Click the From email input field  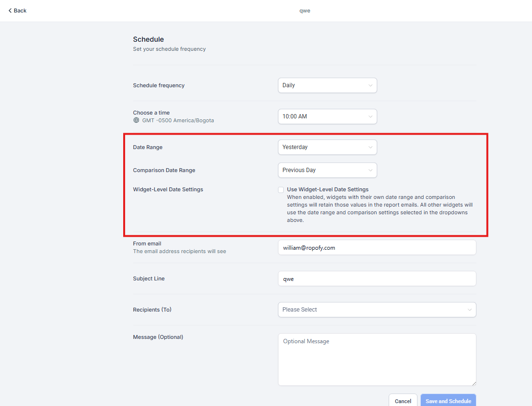pyautogui.click(x=377, y=247)
